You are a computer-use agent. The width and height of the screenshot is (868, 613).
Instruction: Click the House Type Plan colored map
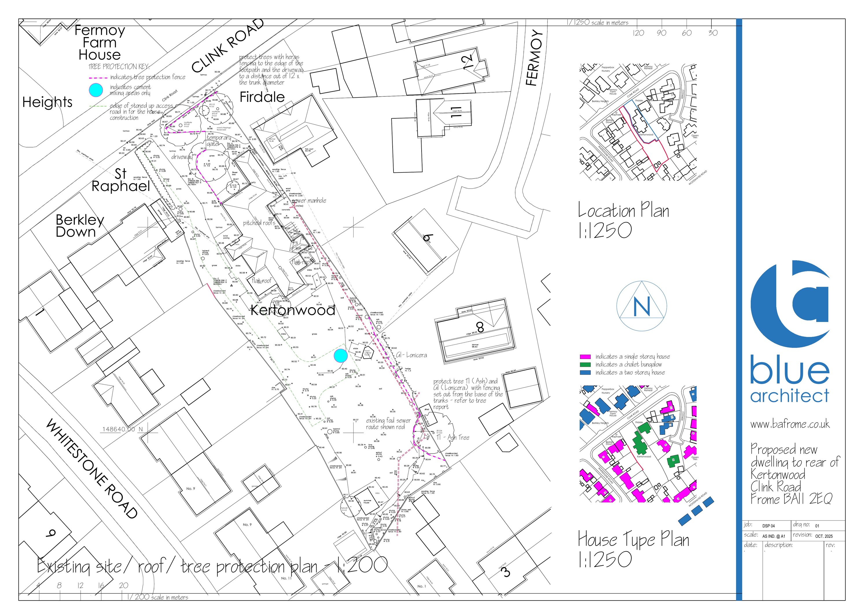[638, 444]
